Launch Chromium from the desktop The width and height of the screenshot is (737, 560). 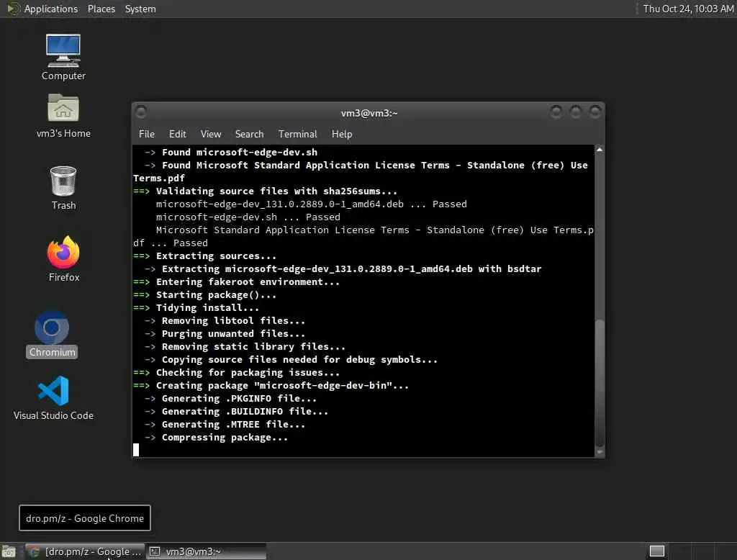(x=52, y=334)
